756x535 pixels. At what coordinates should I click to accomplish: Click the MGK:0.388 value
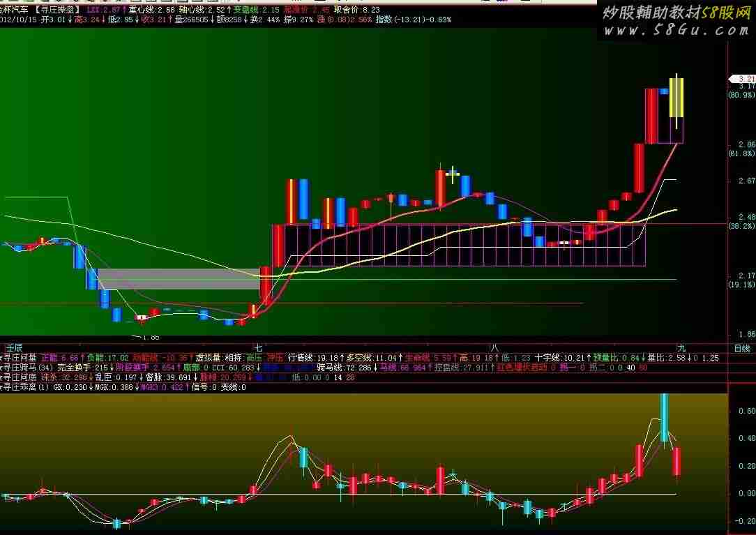[x=114, y=387]
